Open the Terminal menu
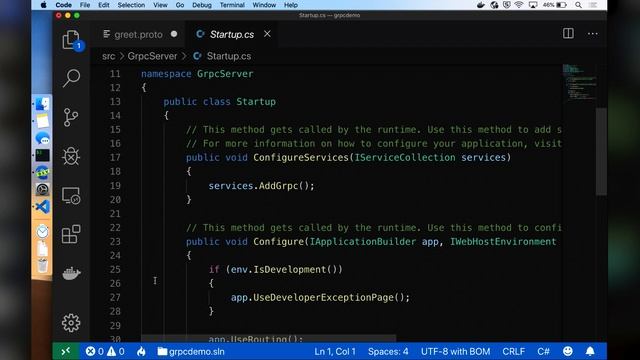 pos(232,5)
